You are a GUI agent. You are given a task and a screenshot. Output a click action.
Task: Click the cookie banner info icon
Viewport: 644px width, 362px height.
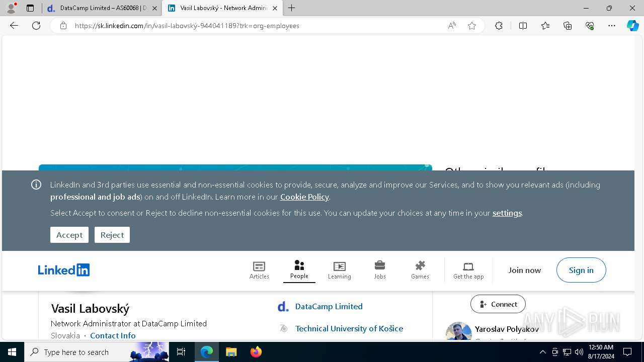pyautogui.click(x=36, y=185)
